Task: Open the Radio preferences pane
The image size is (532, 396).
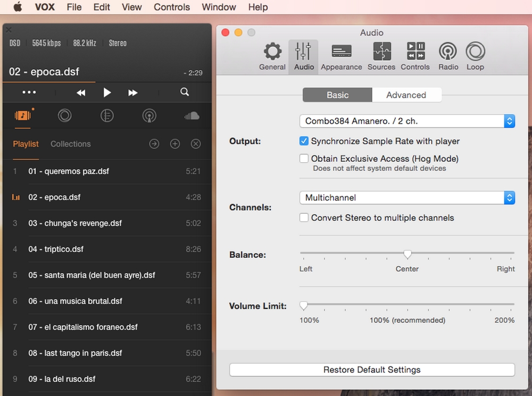Action: pos(448,57)
